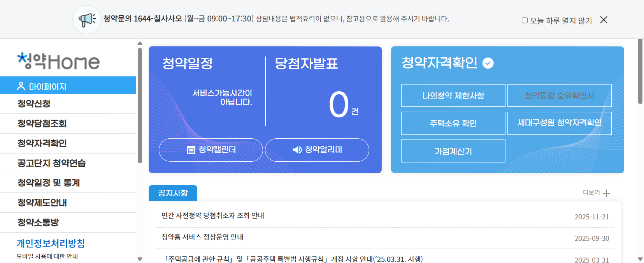
Task: Close the top notice banner with X
Action: (x=604, y=20)
